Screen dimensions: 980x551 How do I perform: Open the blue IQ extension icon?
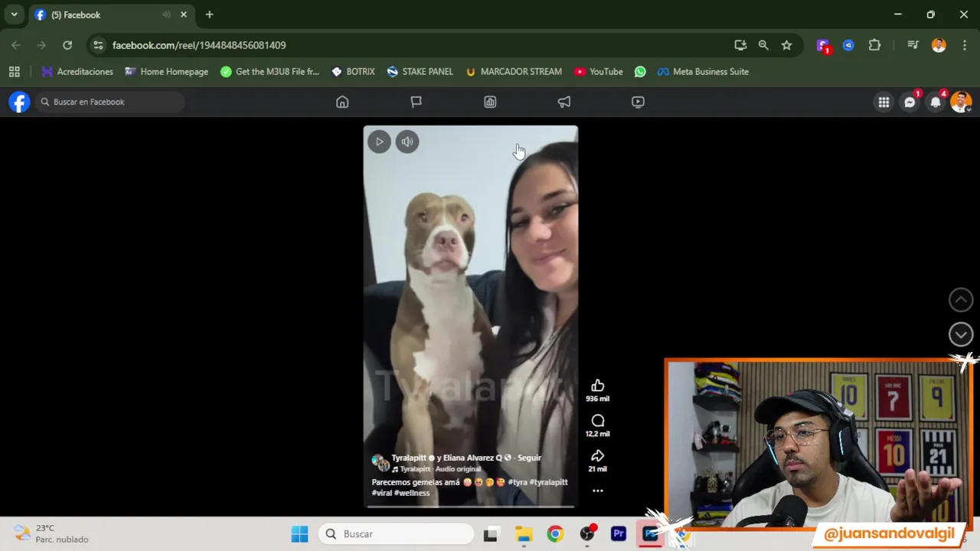pyautogui.click(x=848, y=45)
